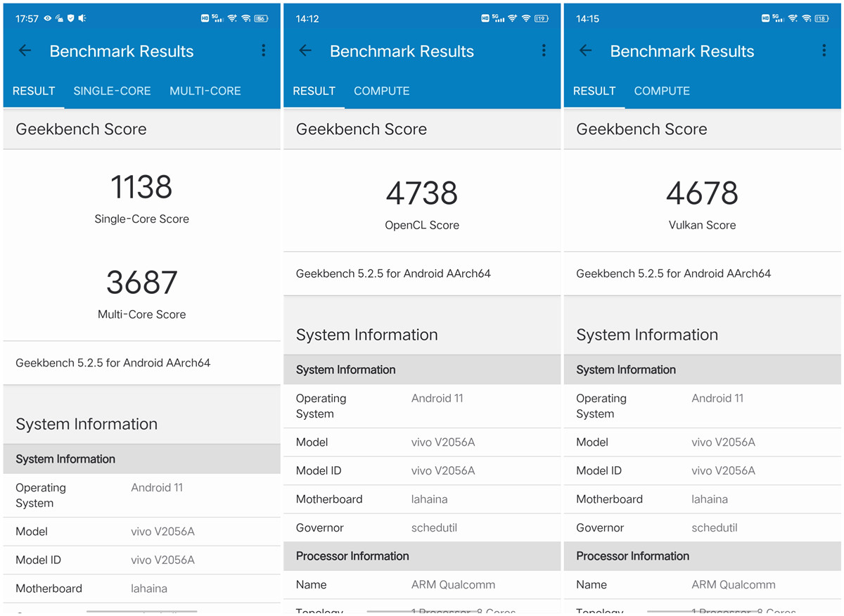Tap the Vulkan score 4678
The height and width of the screenshot is (616, 844).
(702, 193)
